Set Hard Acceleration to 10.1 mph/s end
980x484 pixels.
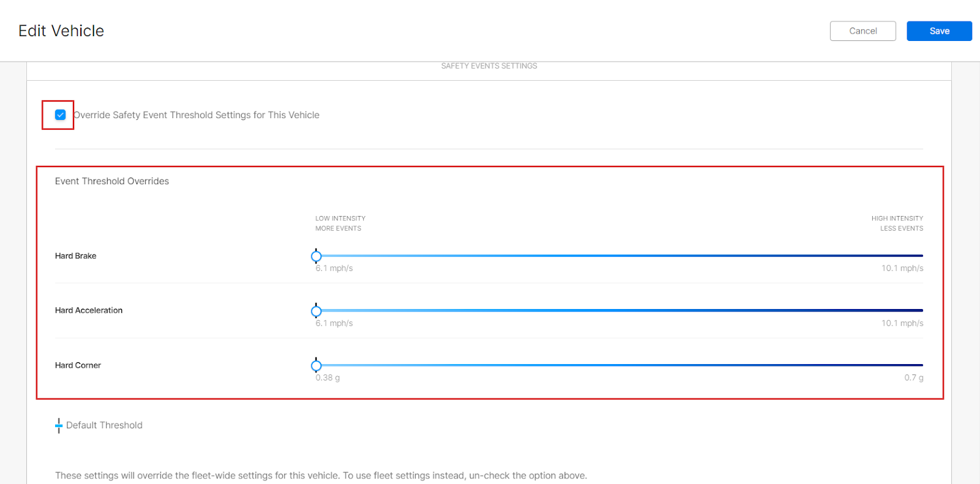point(922,310)
